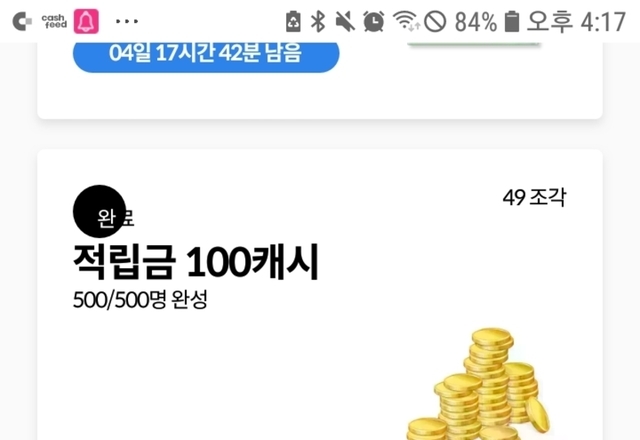Tap the Cashslide C icon in status bar
The width and height of the screenshot is (640, 440).
point(22,21)
